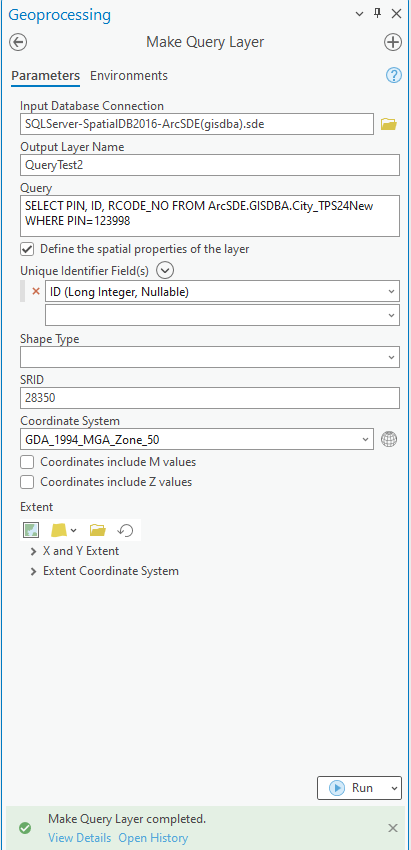
Task: Click the plus icon beside Make Query Layer
Action: (393, 42)
